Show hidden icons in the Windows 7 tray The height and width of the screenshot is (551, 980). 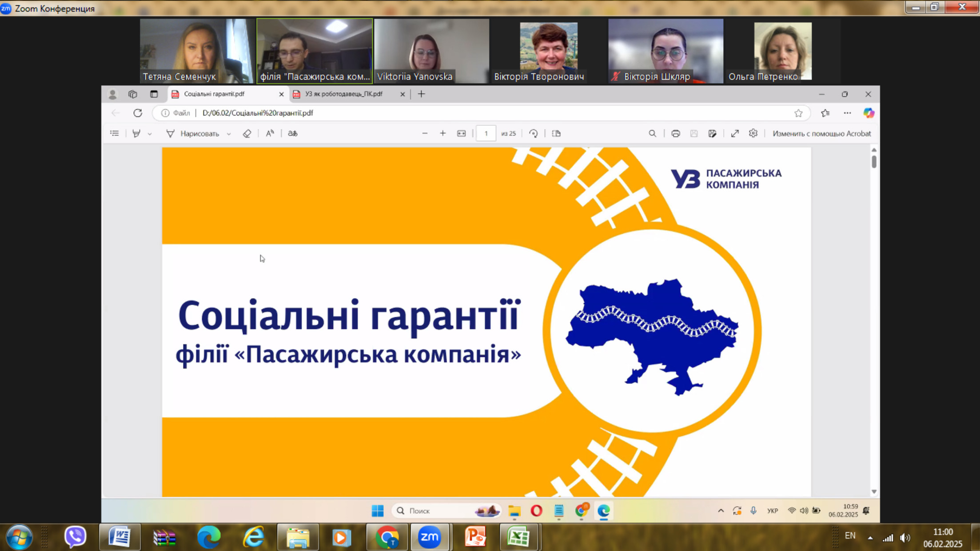pyautogui.click(x=870, y=538)
